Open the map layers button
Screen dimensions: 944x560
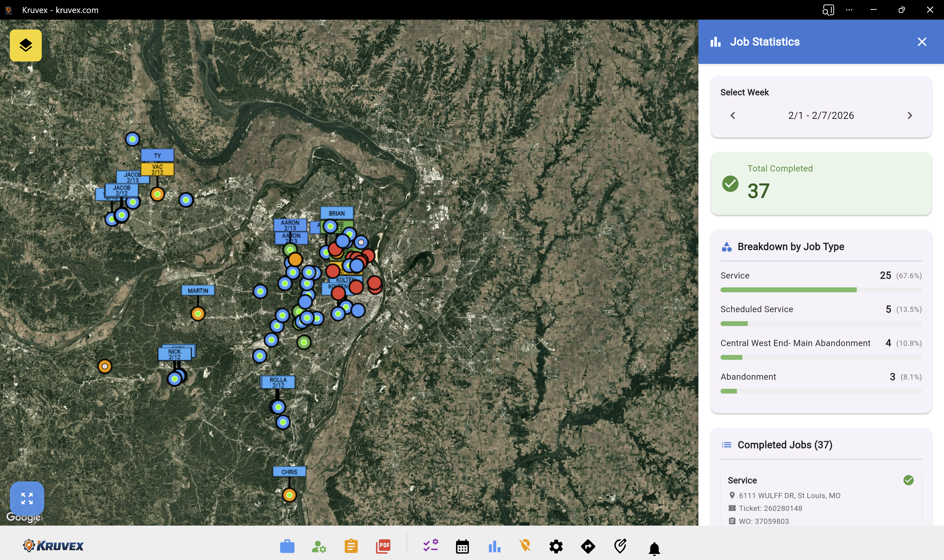[26, 45]
